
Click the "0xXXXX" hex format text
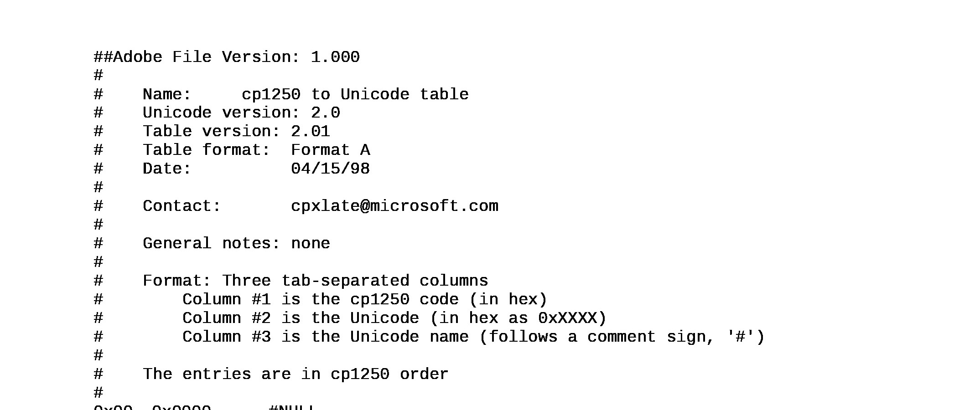point(568,318)
